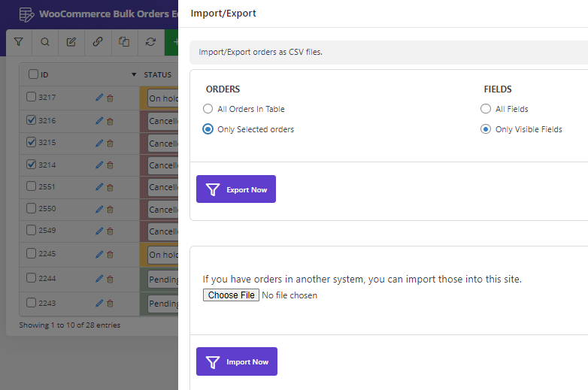Open the filter funnel tool in toolbar
Viewport: 588px width, 390px height.
(x=18, y=41)
